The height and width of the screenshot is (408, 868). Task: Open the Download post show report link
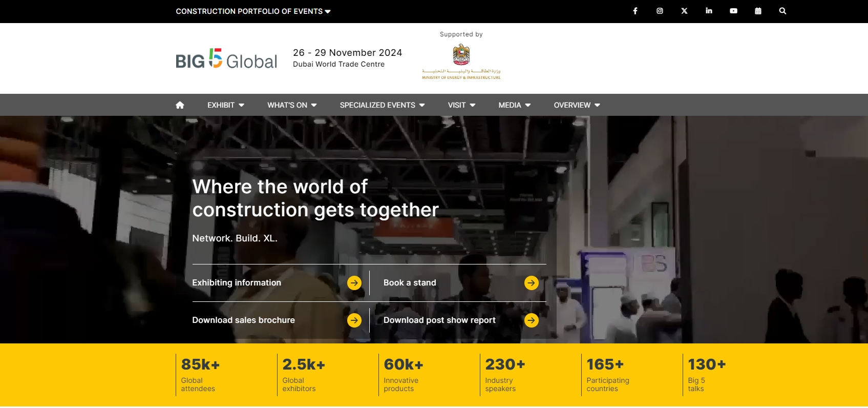point(439,320)
